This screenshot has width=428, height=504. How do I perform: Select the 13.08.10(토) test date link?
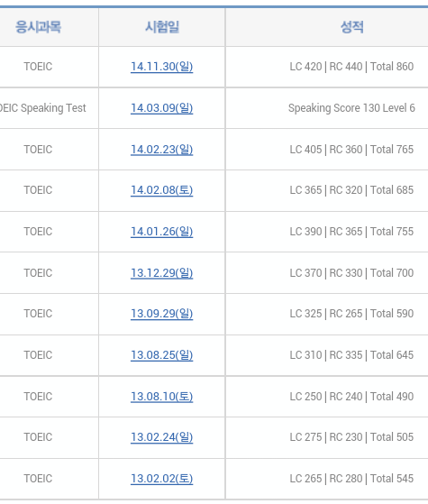161,397
